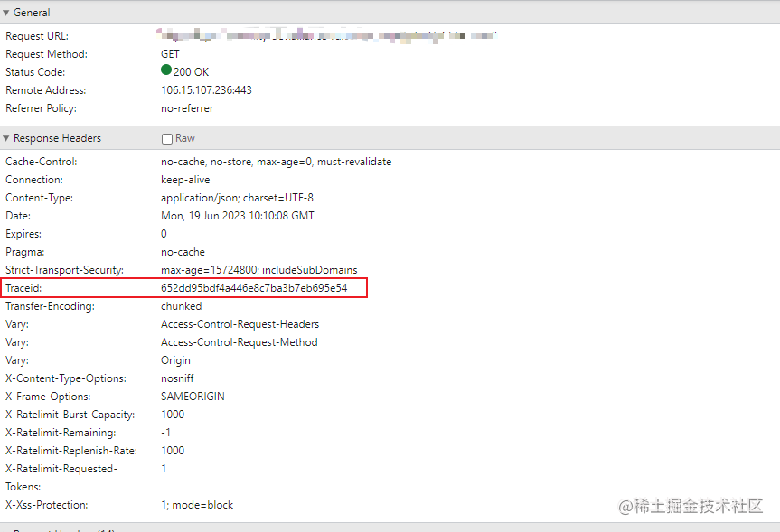Select the Cache-Control header value
Screen dimensions: 780x532
tap(276, 162)
